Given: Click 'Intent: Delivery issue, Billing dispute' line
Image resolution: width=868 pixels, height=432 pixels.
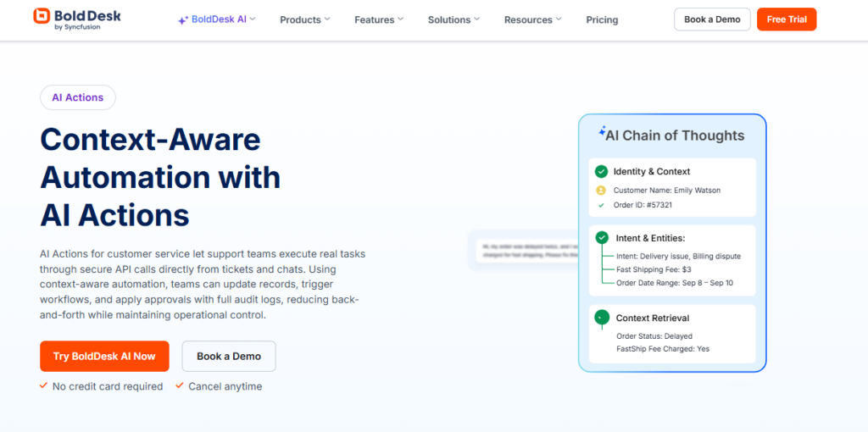Looking at the screenshot, I should point(678,256).
